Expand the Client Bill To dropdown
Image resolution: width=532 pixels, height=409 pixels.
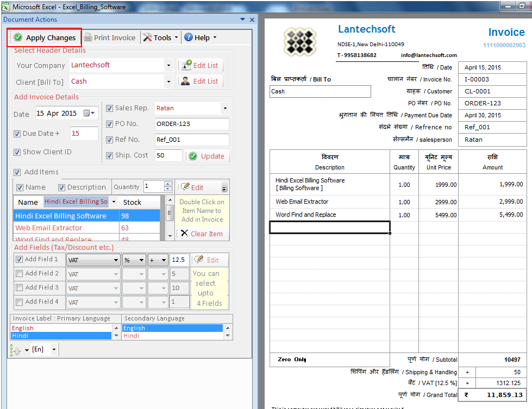point(168,81)
